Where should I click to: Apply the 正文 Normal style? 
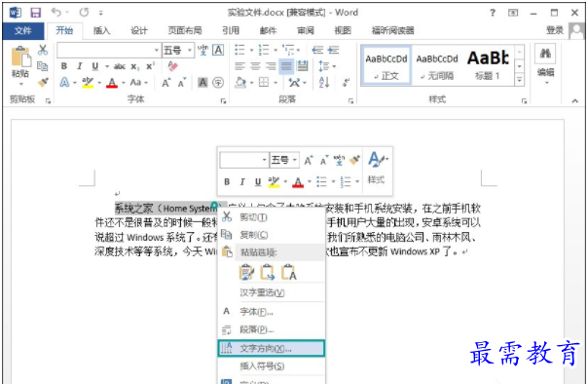pos(386,66)
